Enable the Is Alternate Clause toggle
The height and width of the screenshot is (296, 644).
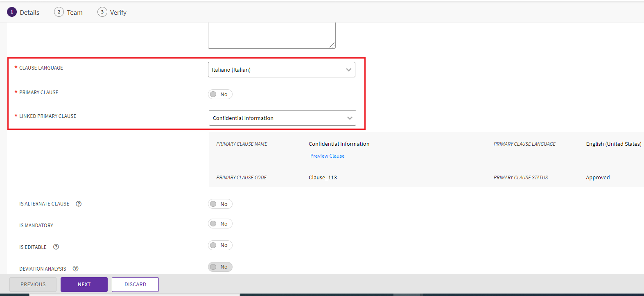[220, 204]
